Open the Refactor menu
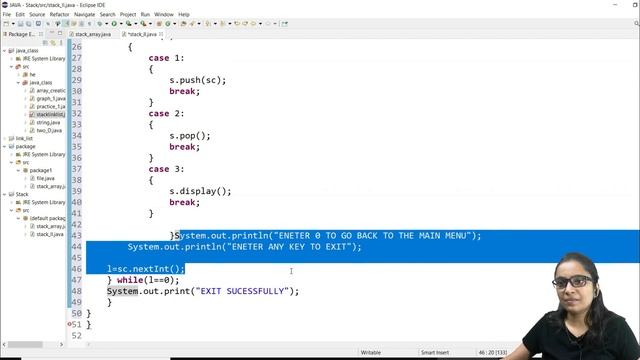 [x=60, y=14]
